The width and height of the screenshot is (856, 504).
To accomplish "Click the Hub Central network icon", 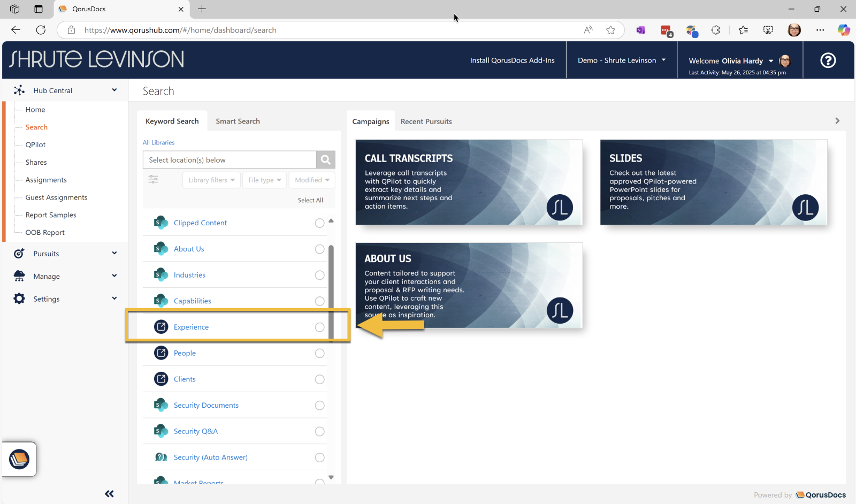I will tap(19, 90).
